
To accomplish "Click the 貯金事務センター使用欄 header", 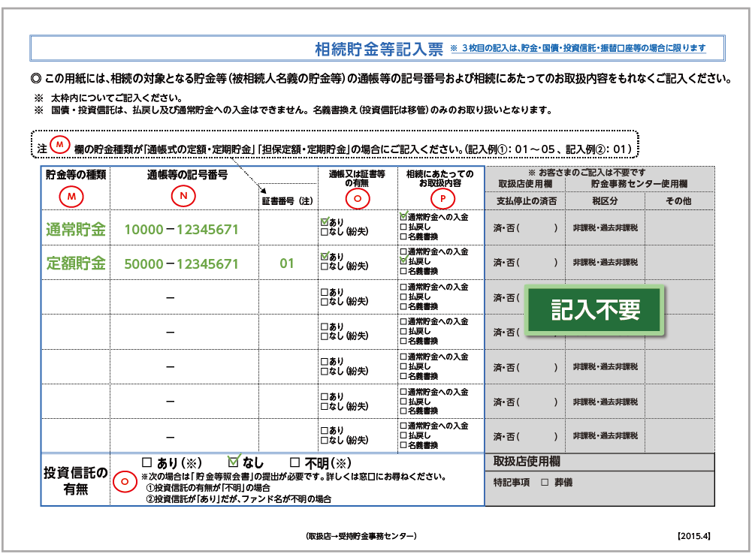I will pos(639,184).
